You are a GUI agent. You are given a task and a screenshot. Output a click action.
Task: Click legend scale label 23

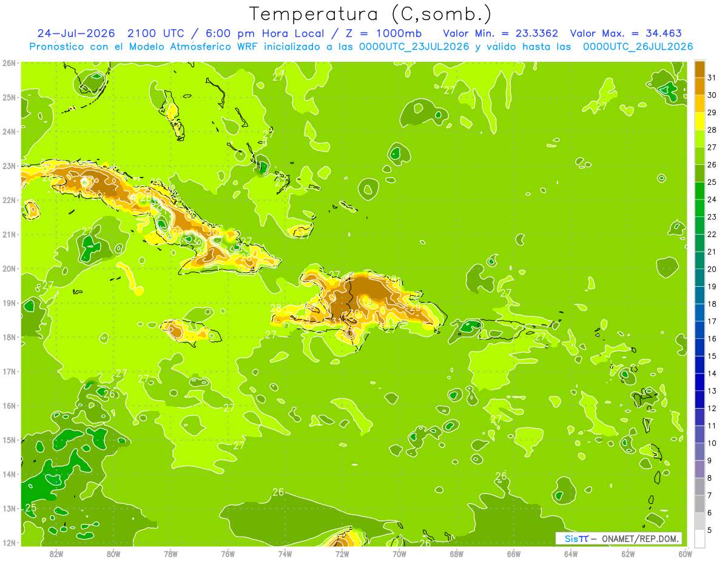[x=712, y=217]
